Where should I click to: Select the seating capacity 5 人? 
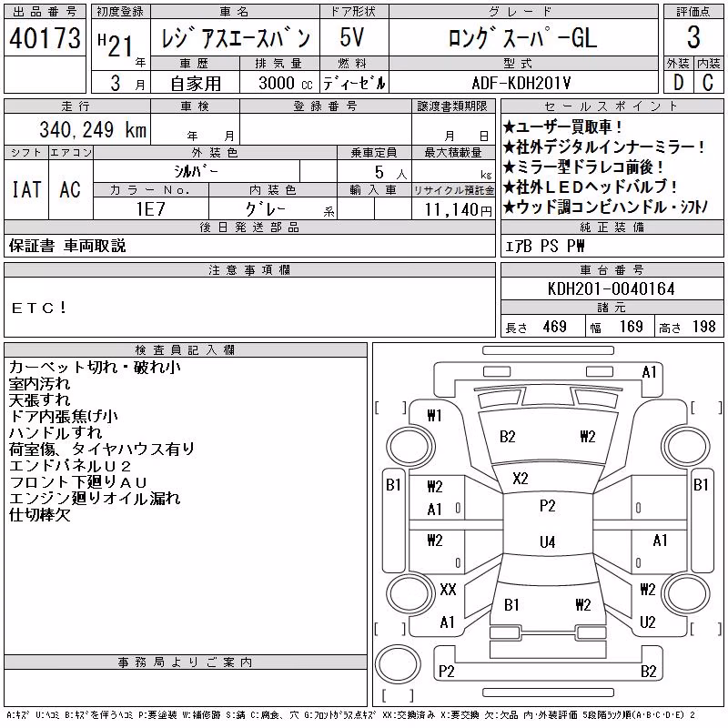tap(391, 173)
